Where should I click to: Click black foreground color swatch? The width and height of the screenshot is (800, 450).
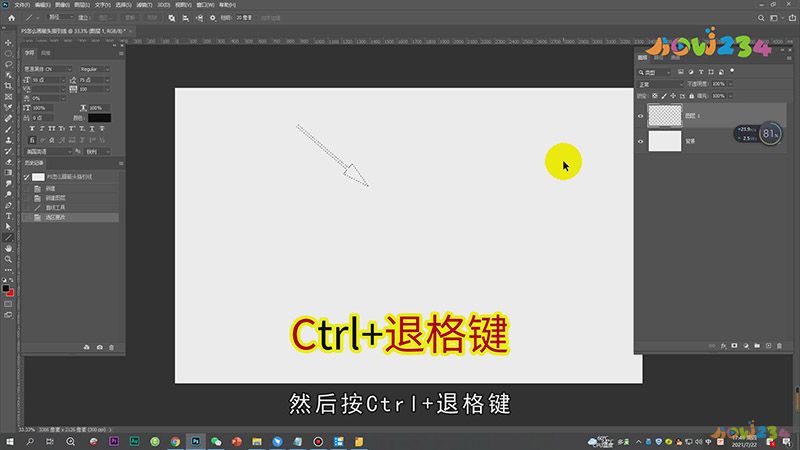tap(6, 288)
